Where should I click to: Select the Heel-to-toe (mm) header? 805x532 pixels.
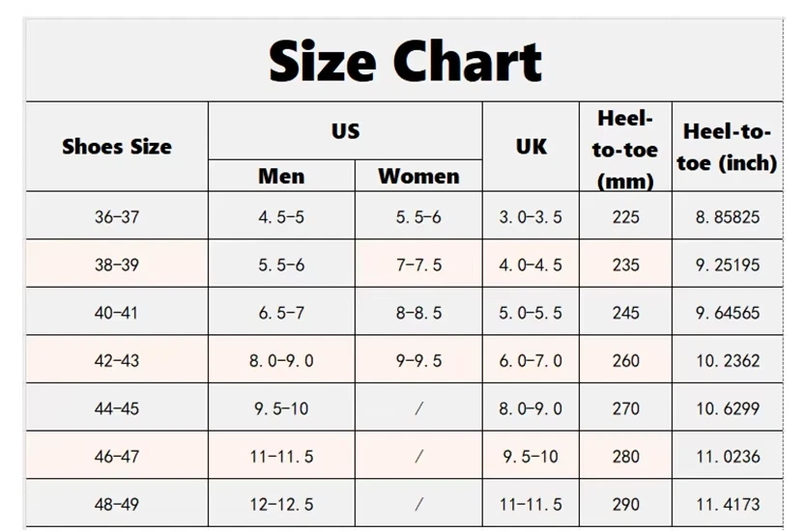(x=625, y=149)
